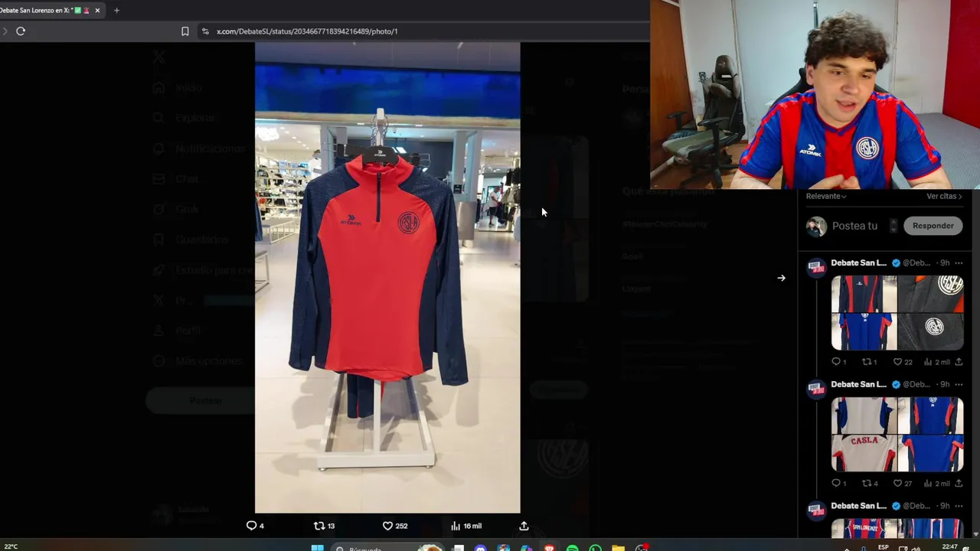Open the Relevante sort dropdown
980x551 pixels.
[x=826, y=196]
